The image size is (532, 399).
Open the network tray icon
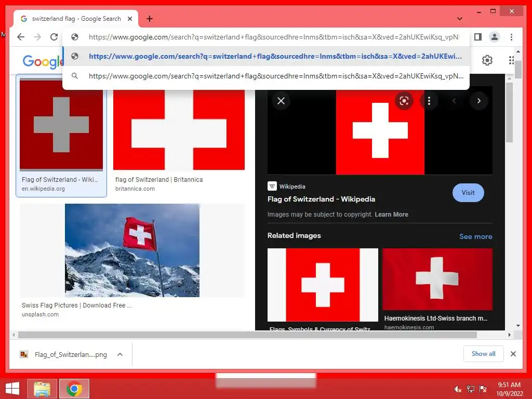470,389
